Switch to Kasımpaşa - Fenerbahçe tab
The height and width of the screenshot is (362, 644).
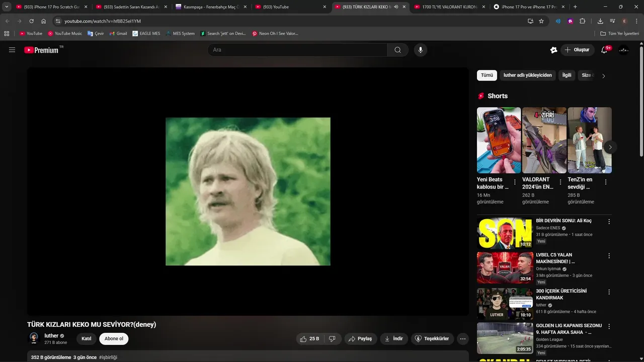coord(211,7)
